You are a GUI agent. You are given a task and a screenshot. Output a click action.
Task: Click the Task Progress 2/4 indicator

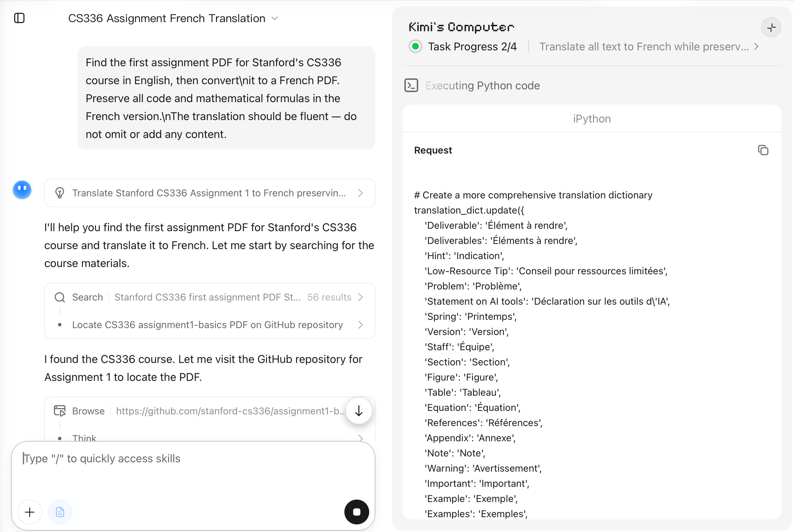pos(472,47)
